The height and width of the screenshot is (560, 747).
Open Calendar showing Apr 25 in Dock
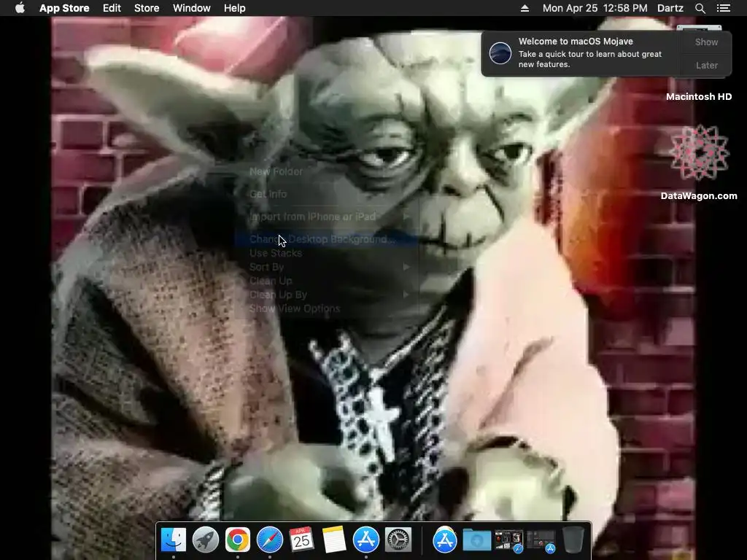pos(301,540)
